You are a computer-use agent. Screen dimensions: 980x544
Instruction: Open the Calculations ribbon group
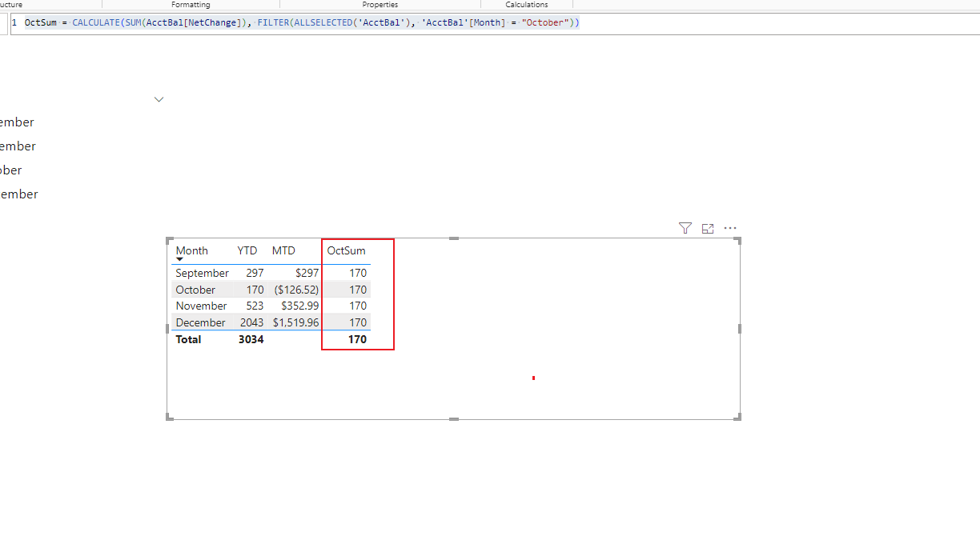(x=527, y=5)
